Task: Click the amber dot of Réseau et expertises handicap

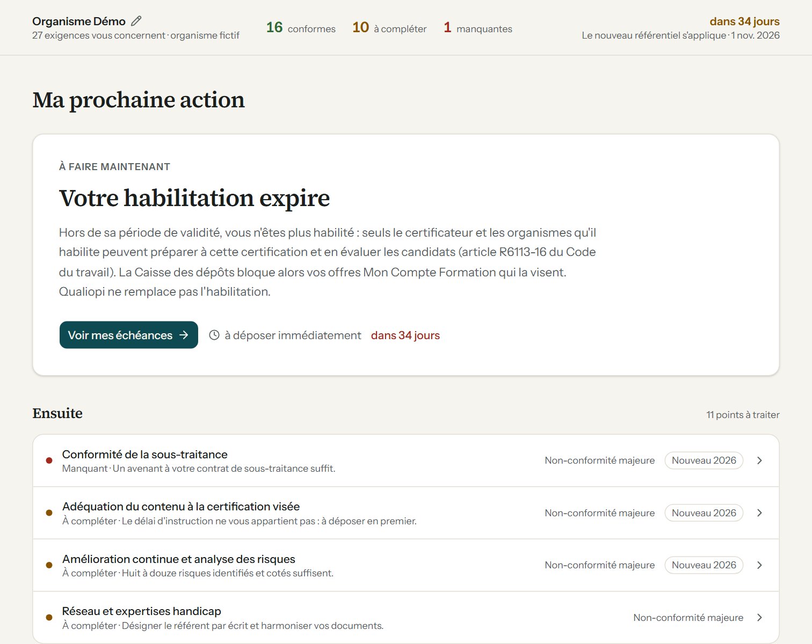Action: coord(49,618)
